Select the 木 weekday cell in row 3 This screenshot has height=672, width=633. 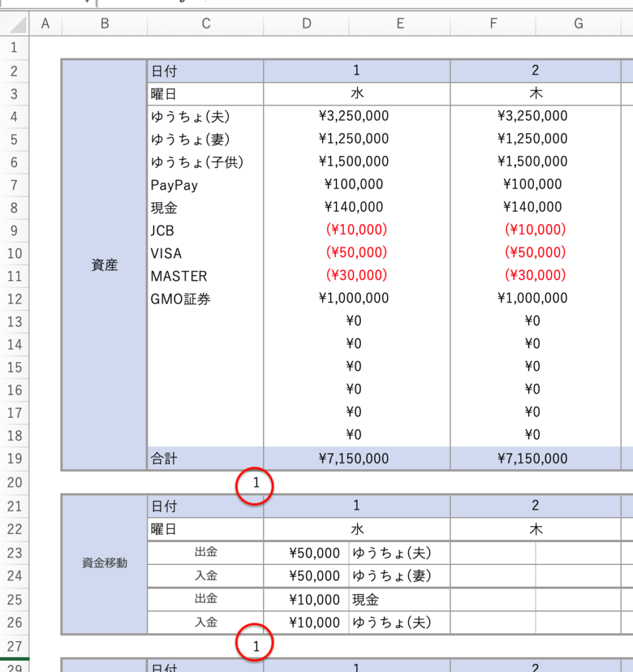(x=535, y=94)
